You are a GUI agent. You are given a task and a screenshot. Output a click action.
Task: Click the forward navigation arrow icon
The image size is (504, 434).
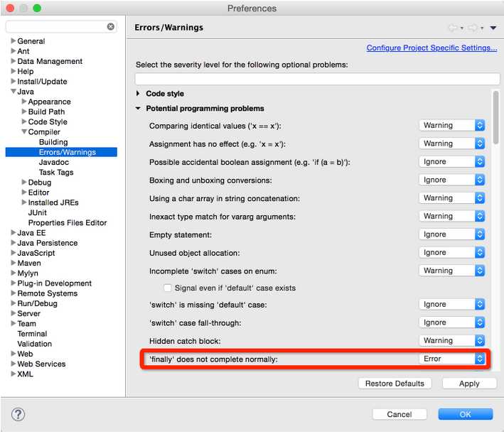(x=473, y=28)
